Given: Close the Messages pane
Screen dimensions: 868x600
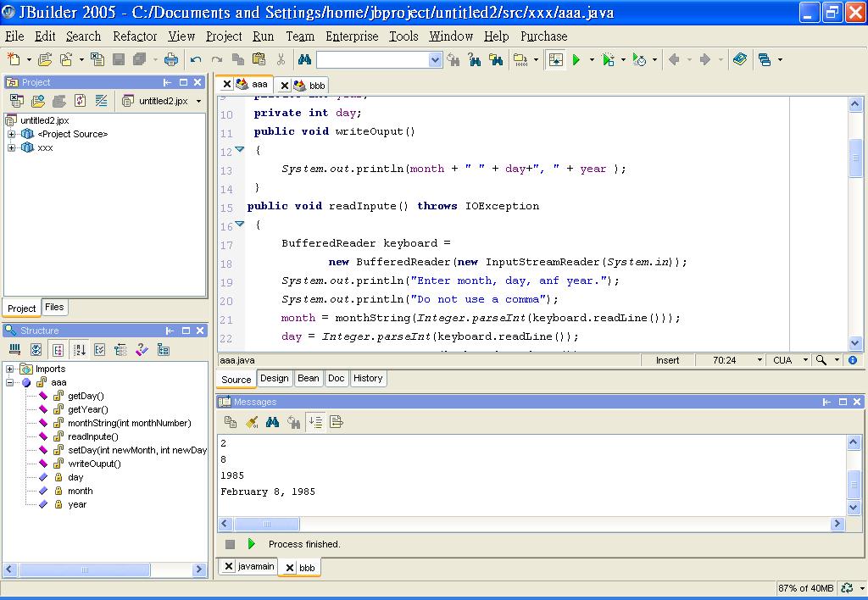Looking at the screenshot, I should [857, 402].
